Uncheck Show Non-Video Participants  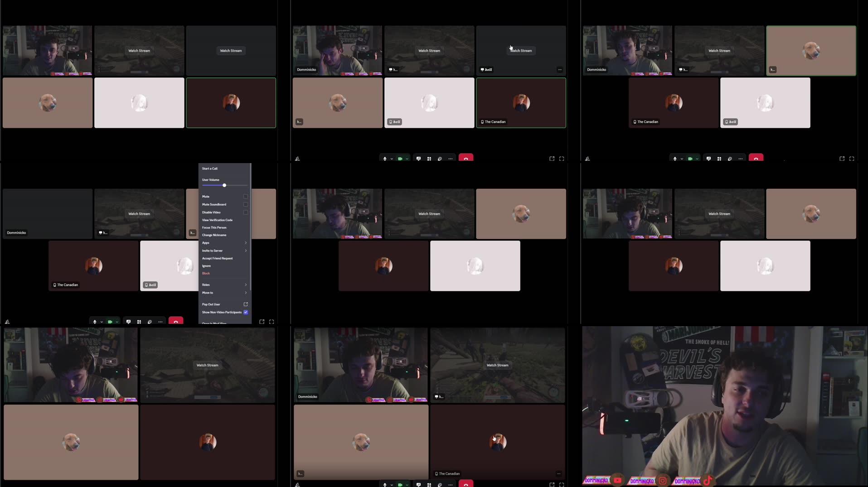(246, 312)
